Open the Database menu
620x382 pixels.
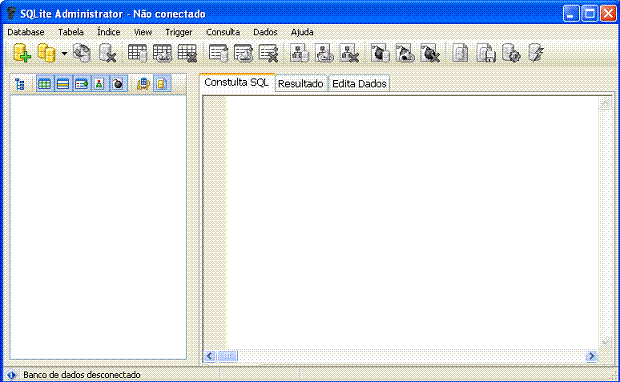pyautogui.click(x=26, y=32)
